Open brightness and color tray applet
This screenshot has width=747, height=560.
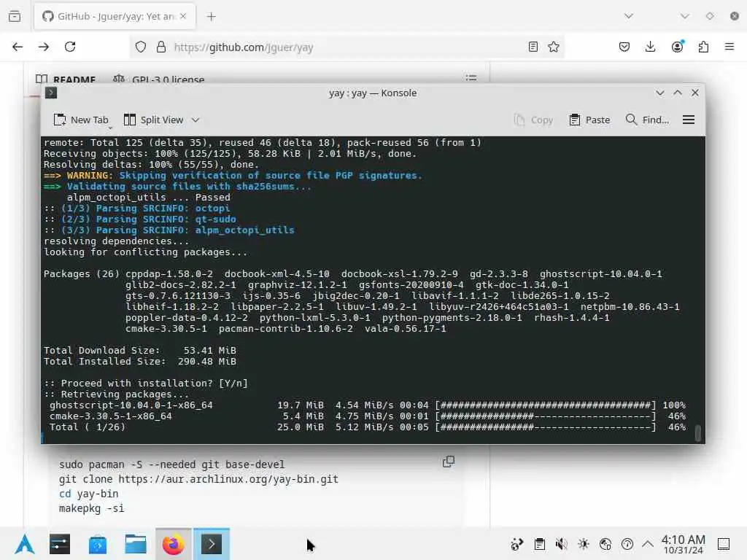(583, 544)
